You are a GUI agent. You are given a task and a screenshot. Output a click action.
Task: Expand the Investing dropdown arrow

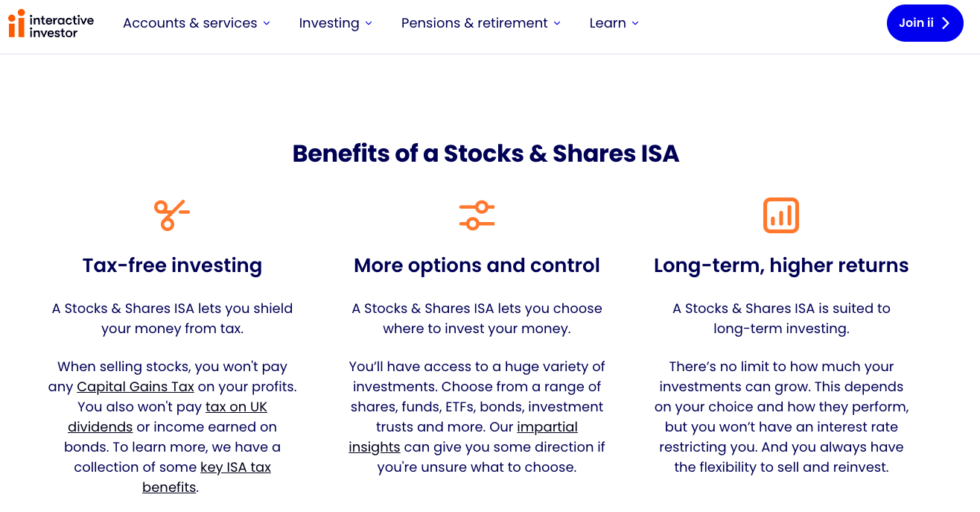[x=369, y=23]
